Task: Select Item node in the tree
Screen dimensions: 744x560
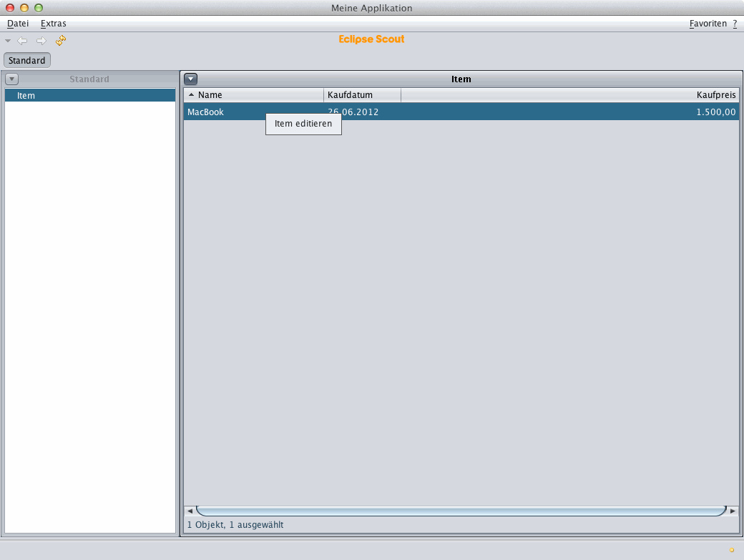Action: tap(26, 96)
